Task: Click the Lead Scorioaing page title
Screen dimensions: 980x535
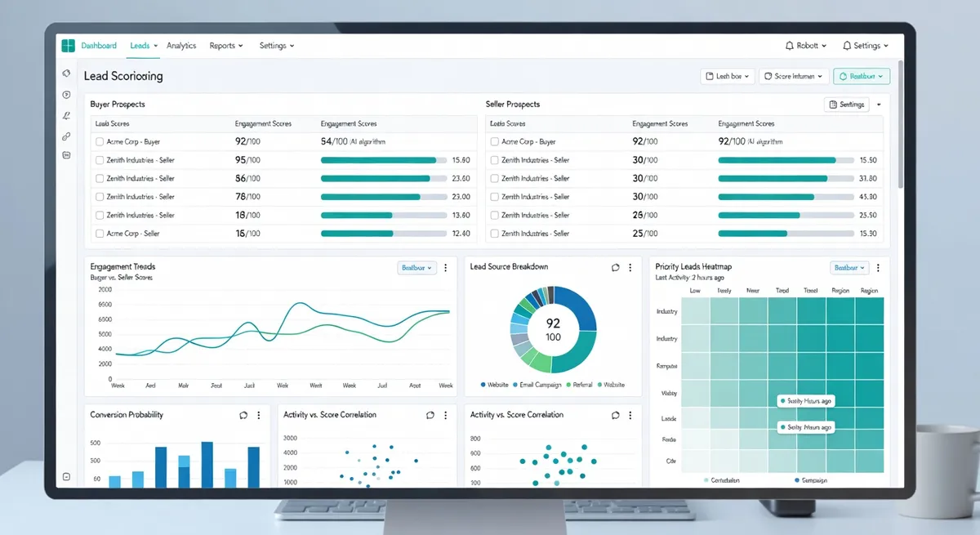Action: click(123, 76)
